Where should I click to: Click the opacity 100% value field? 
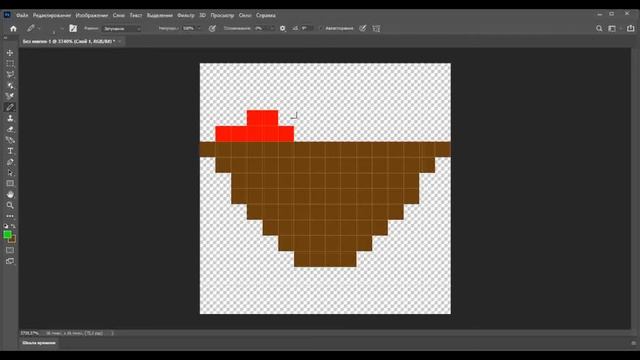coord(189,29)
